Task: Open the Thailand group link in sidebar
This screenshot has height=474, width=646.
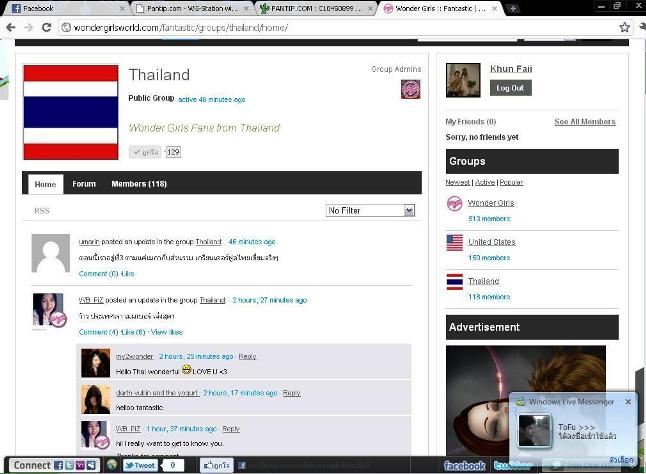Action: (x=483, y=281)
